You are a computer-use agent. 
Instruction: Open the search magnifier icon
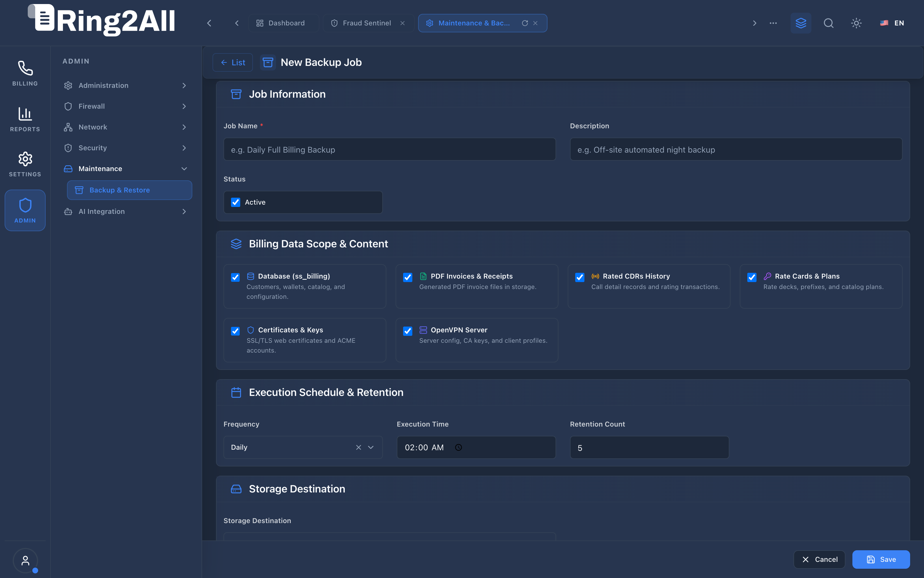coord(828,23)
